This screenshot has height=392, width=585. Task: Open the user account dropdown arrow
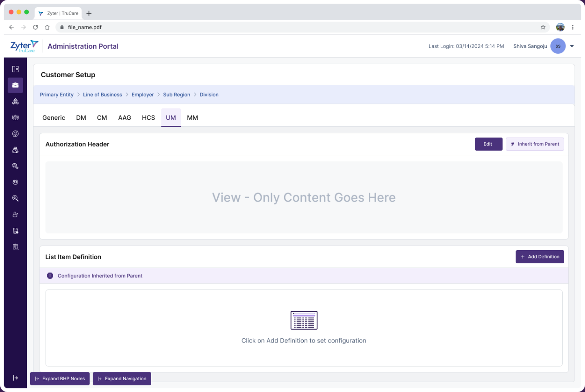pyautogui.click(x=572, y=46)
